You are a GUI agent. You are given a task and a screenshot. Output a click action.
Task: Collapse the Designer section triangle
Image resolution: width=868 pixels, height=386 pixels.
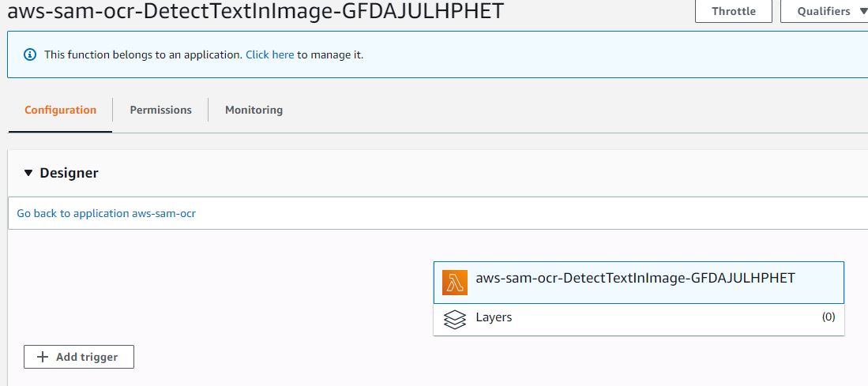pyautogui.click(x=28, y=173)
